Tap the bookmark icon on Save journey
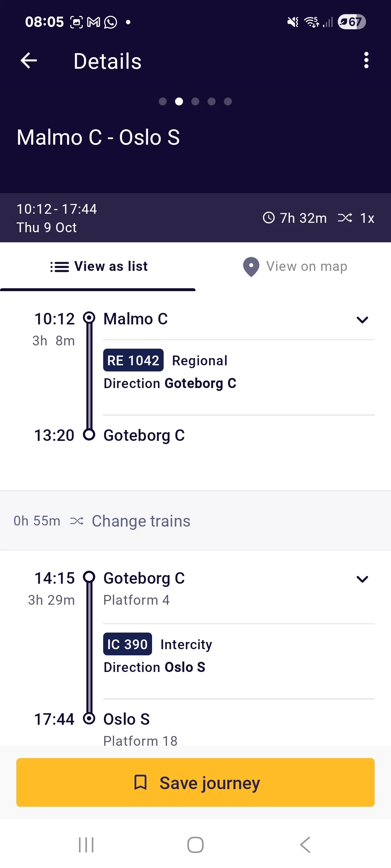This screenshot has width=391, height=868. [140, 782]
